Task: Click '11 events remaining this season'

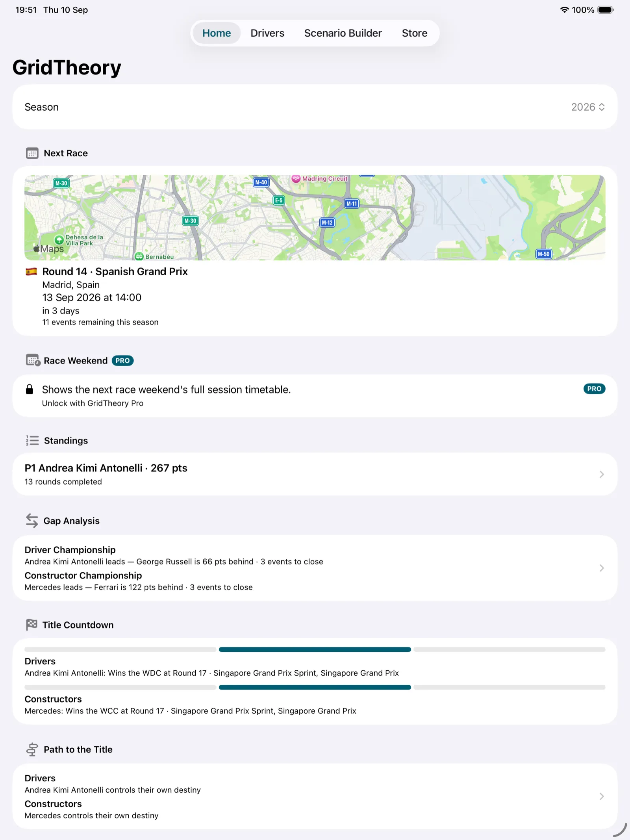Action: [x=100, y=322]
